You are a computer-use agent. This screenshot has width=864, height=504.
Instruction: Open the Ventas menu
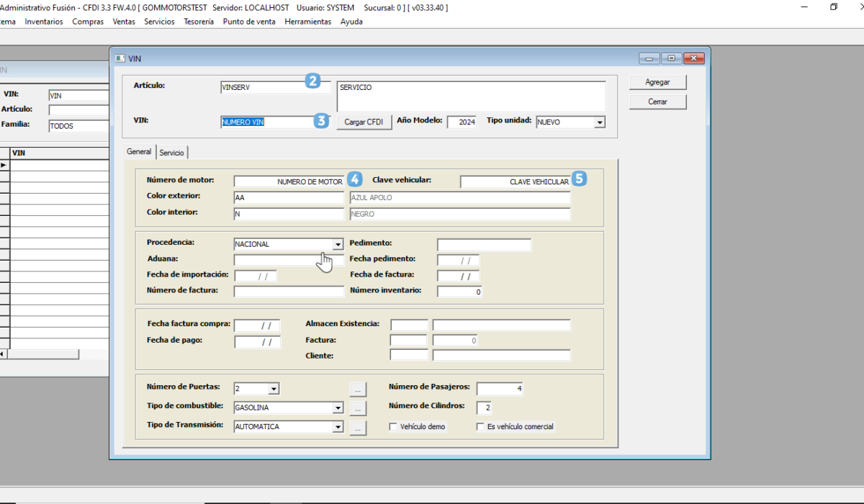124,22
